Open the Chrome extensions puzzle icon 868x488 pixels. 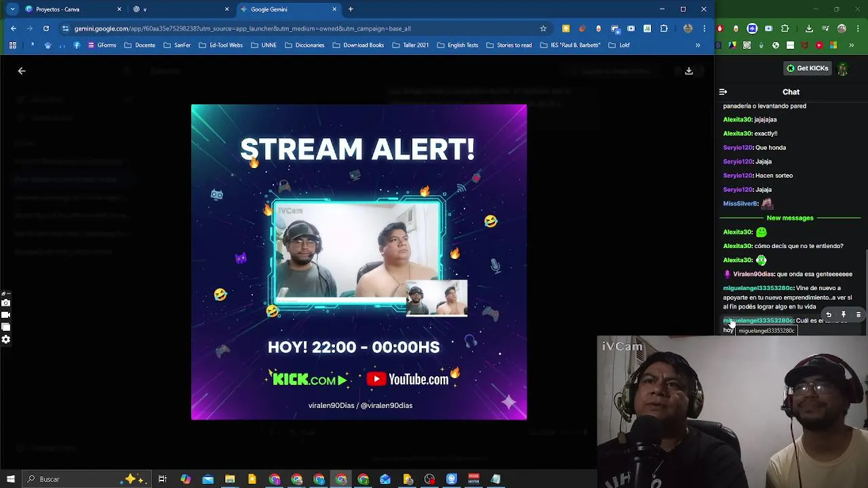pos(664,28)
